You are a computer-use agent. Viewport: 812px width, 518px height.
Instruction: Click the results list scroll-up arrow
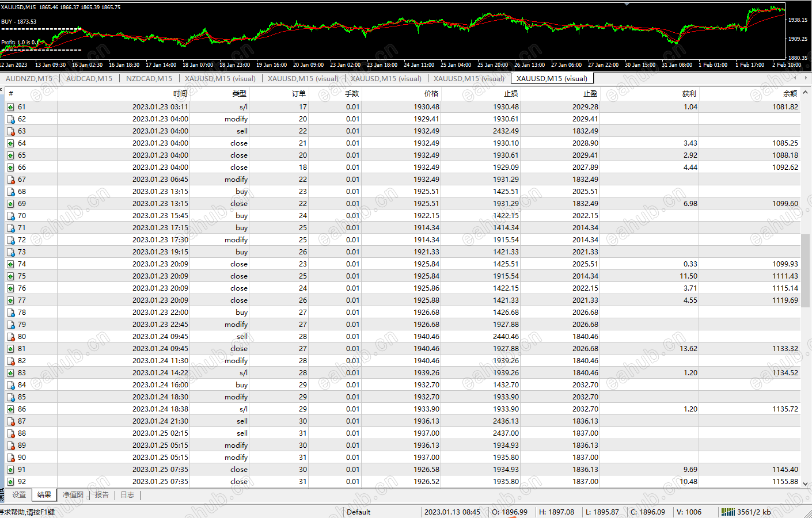tap(806, 92)
